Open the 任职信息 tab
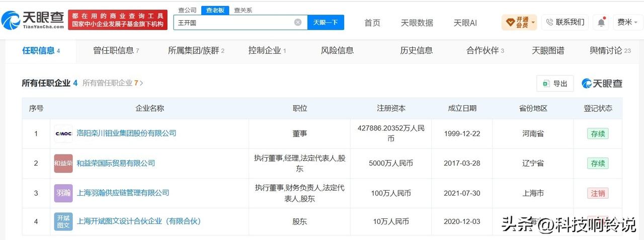 pos(41,51)
